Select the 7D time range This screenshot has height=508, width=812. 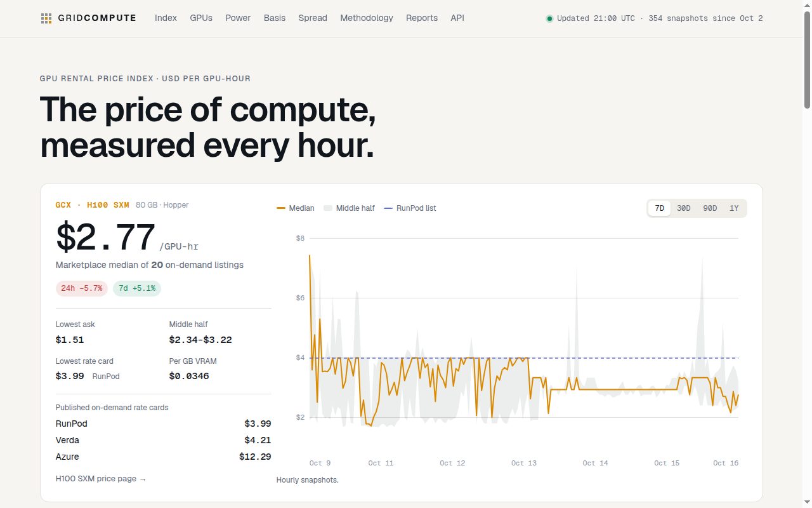[660, 208]
